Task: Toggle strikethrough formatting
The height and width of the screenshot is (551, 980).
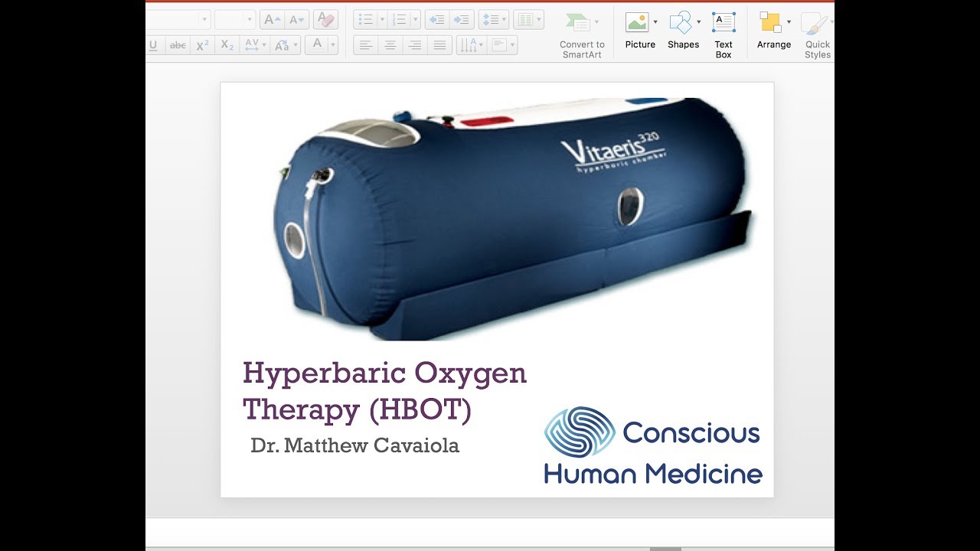Action: point(178,45)
